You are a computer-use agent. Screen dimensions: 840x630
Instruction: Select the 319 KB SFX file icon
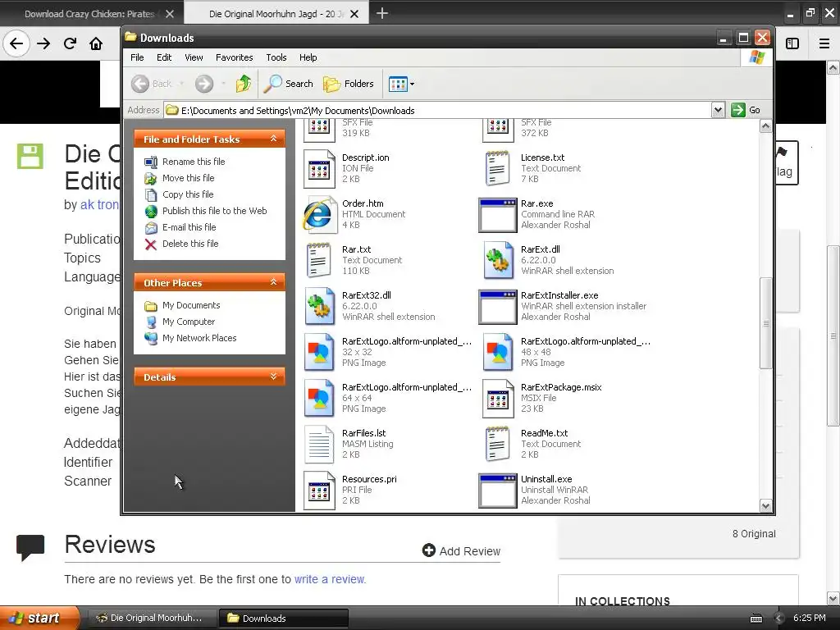[319, 130]
